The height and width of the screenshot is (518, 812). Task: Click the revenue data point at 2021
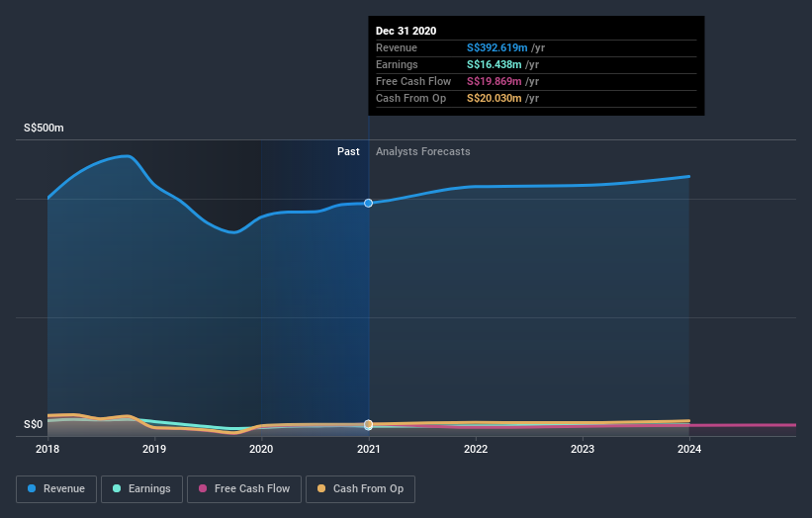tap(368, 203)
